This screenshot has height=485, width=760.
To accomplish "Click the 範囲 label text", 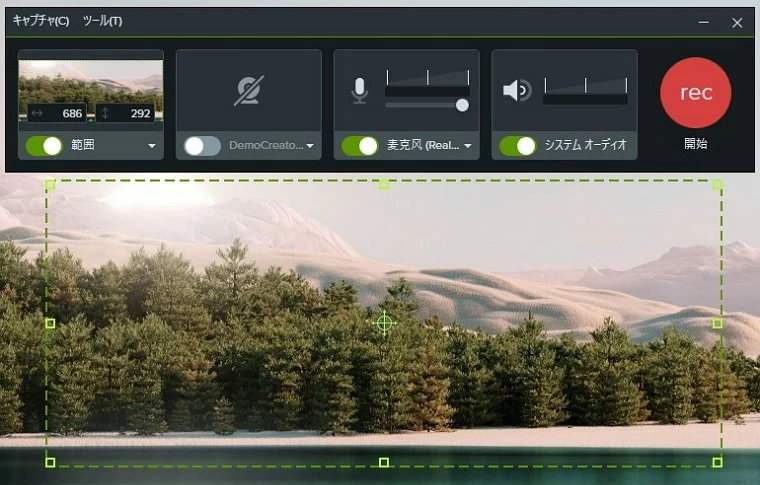I will tap(82, 145).
